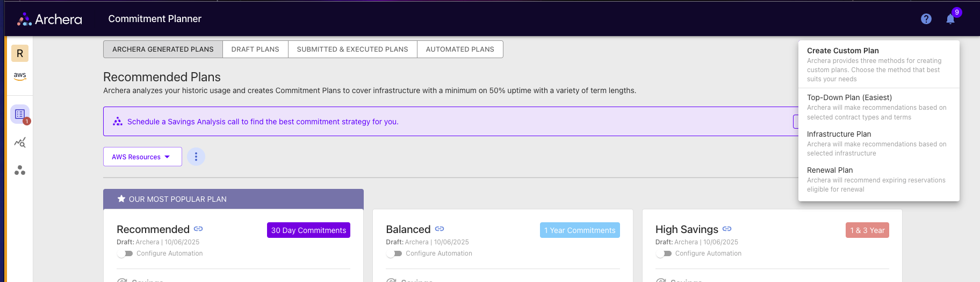Select the AWS provider icon in sidebar
The image size is (980, 282).
tap(20, 76)
